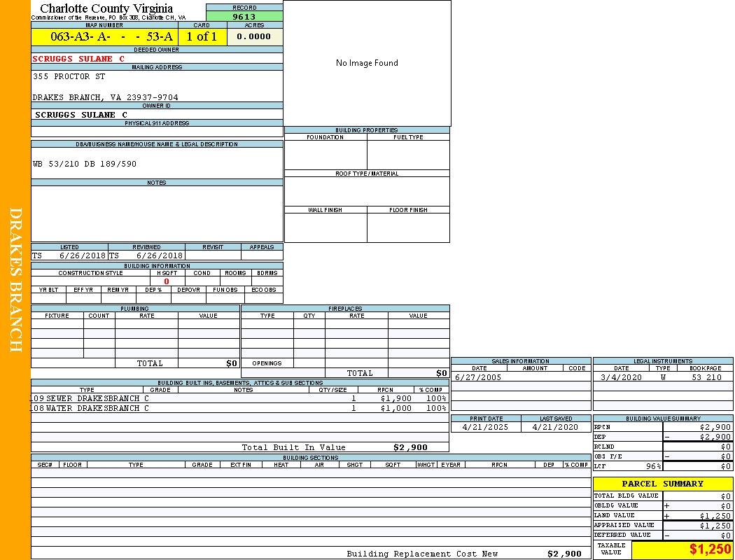
Task: Click the sales date 6/27/2005
Action: pos(478,377)
